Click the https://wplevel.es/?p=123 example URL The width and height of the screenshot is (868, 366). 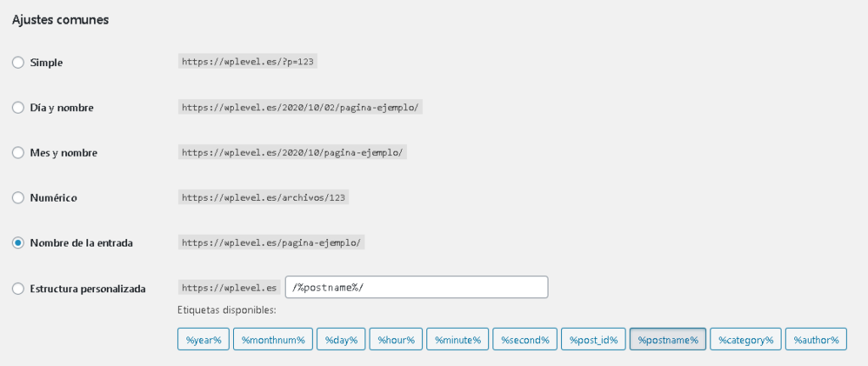[x=248, y=62]
